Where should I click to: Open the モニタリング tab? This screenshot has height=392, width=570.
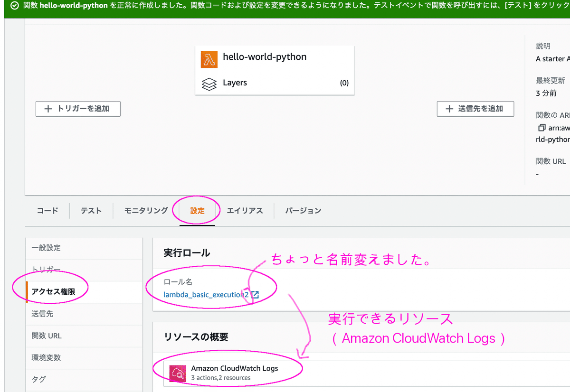(146, 210)
